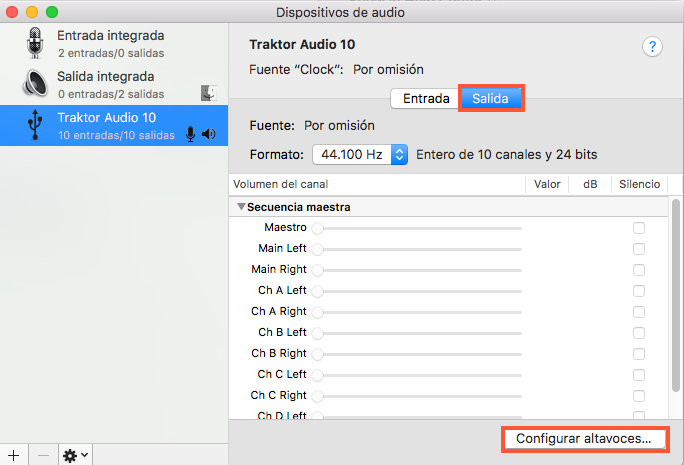Click the small speaker icon on Traktor row
The image size is (684, 465).
click(209, 134)
